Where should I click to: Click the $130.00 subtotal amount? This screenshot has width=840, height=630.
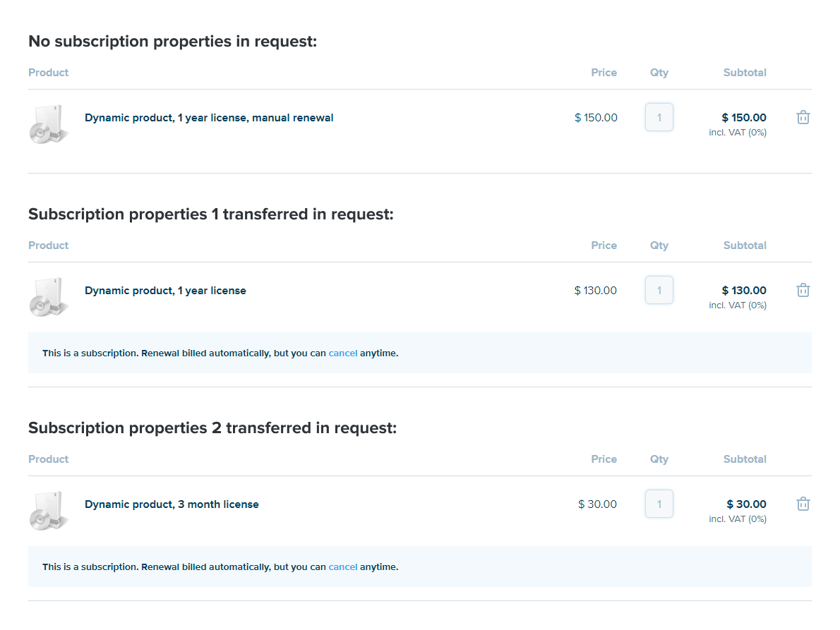(x=744, y=291)
